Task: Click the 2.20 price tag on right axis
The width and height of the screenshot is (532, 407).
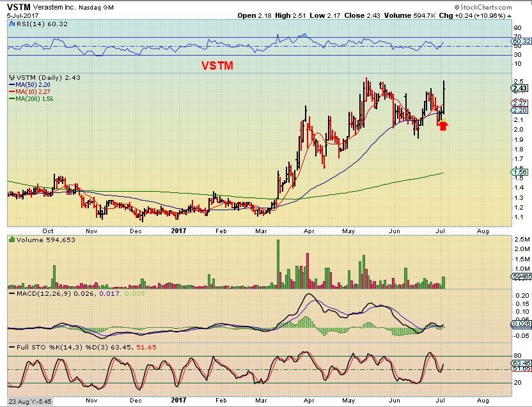Action: [519, 111]
